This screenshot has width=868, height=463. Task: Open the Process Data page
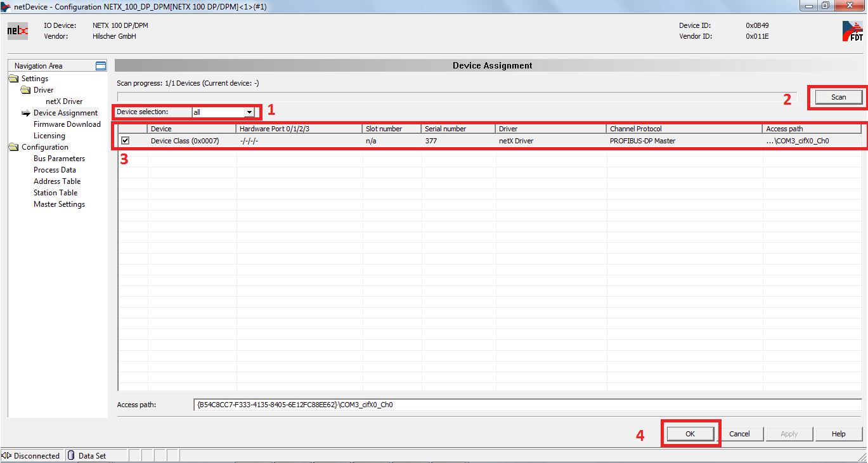pos(55,170)
